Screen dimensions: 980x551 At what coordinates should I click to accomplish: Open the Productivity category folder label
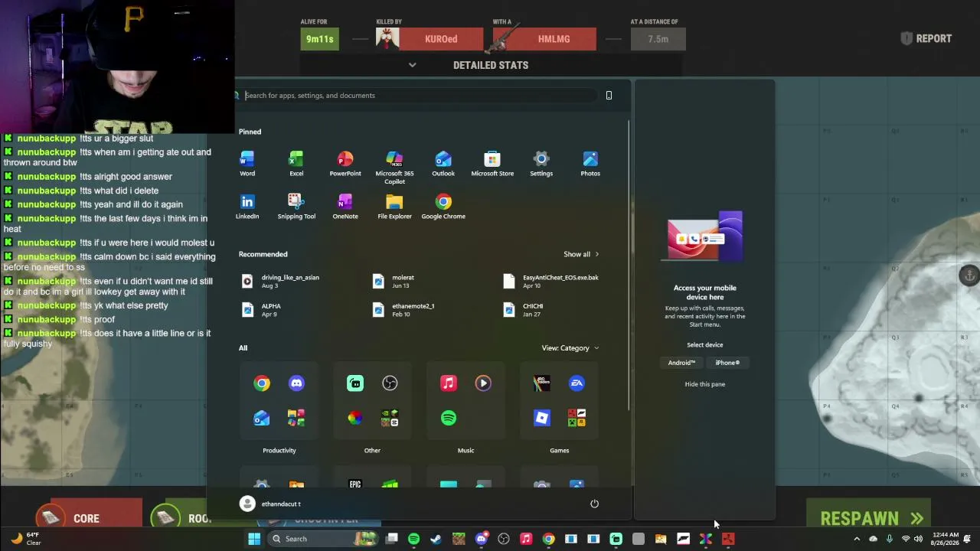point(279,451)
